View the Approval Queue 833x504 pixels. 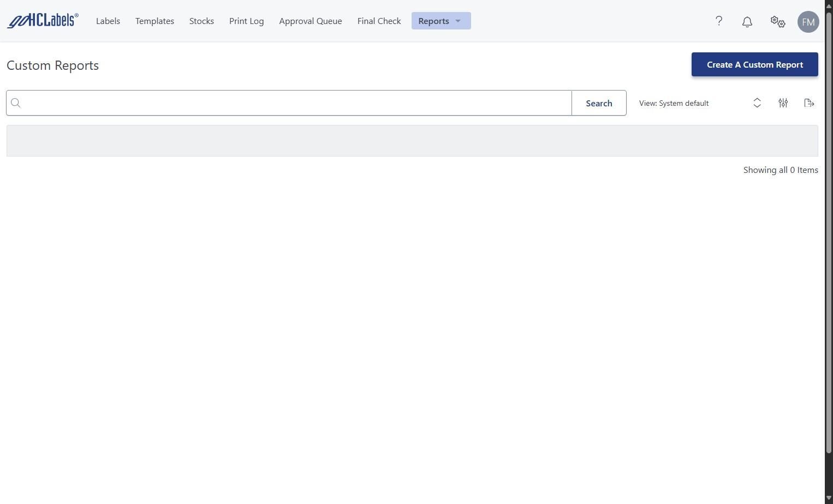[x=311, y=21]
